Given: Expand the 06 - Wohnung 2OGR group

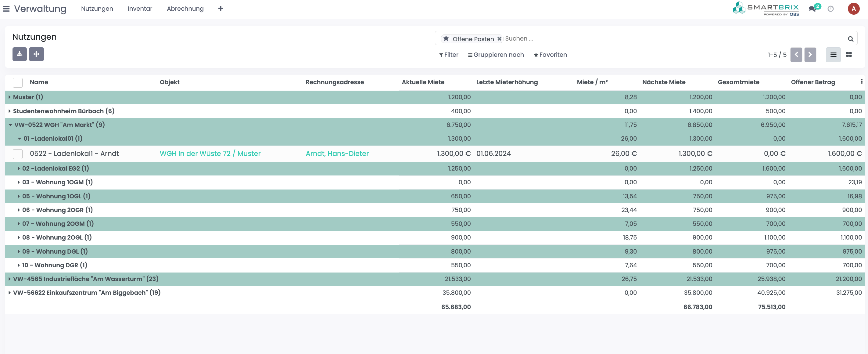Looking at the screenshot, I should [x=19, y=210].
